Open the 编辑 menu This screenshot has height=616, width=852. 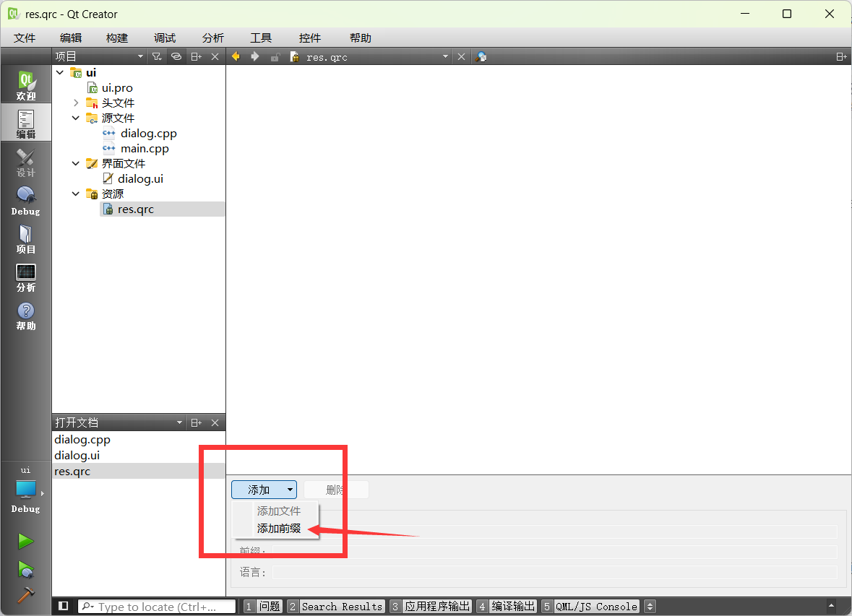[71, 38]
